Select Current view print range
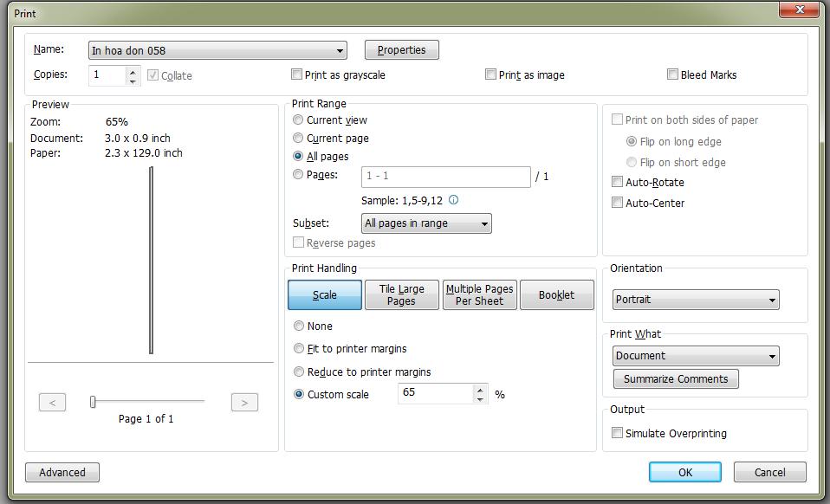Screen dimensions: 830x504 (298, 120)
